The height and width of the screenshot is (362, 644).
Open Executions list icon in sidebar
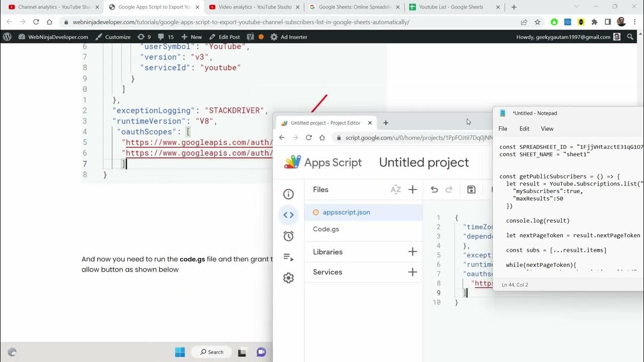click(x=288, y=257)
